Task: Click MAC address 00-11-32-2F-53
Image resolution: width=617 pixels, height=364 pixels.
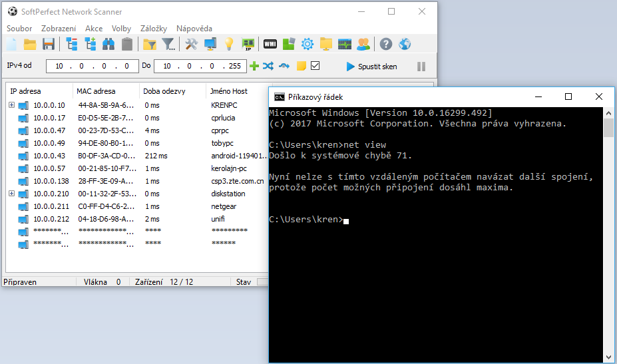Action: pyautogui.click(x=107, y=194)
